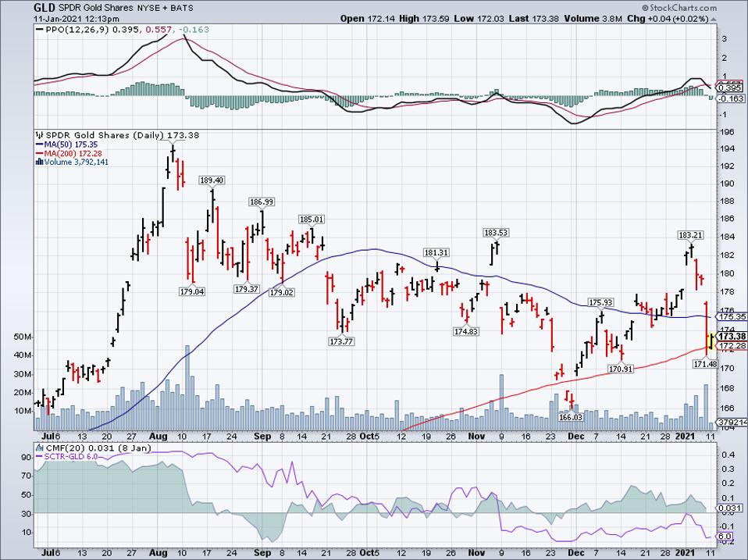Image resolution: width=748 pixels, height=560 pixels.
Task: Click the 50M volume axis label
Action: point(23,337)
